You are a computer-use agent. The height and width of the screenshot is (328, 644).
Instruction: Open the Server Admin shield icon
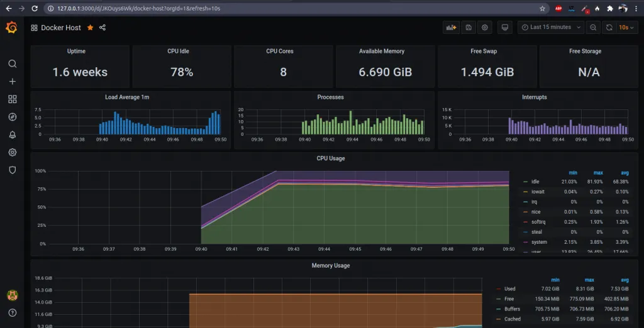[12, 170]
